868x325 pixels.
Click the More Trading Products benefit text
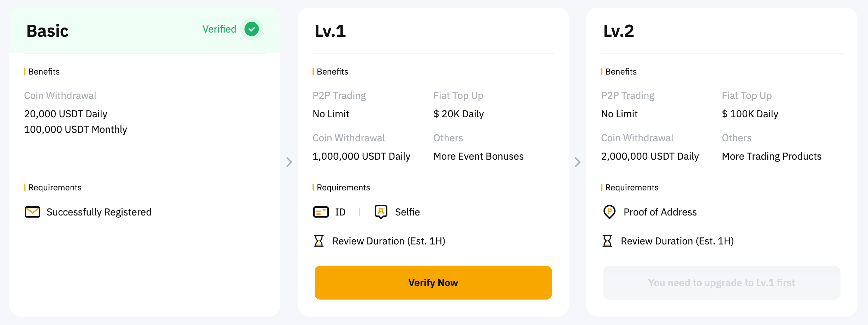point(772,156)
